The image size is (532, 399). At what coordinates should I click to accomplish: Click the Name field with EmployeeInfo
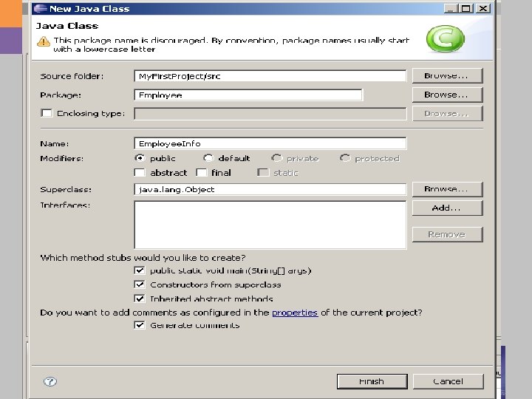pos(270,143)
